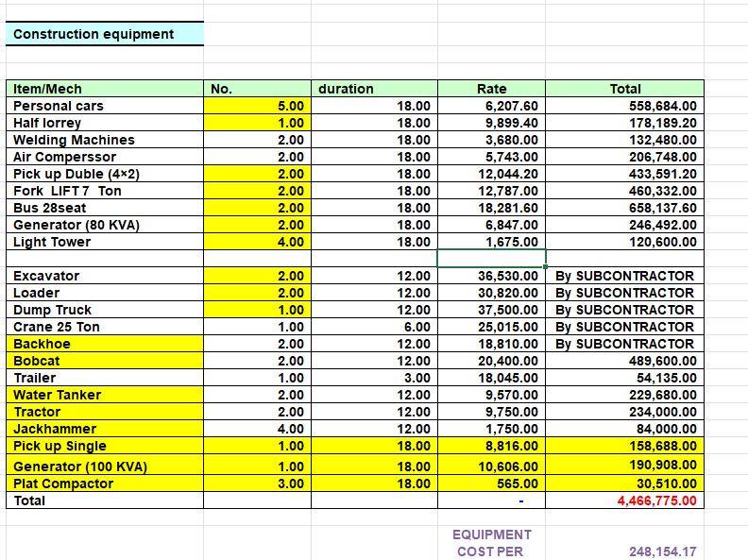Select the Water Tanker item cell
Image resolution: width=748 pixels, height=560 pixels.
pyautogui.click(x=104, y=395)
